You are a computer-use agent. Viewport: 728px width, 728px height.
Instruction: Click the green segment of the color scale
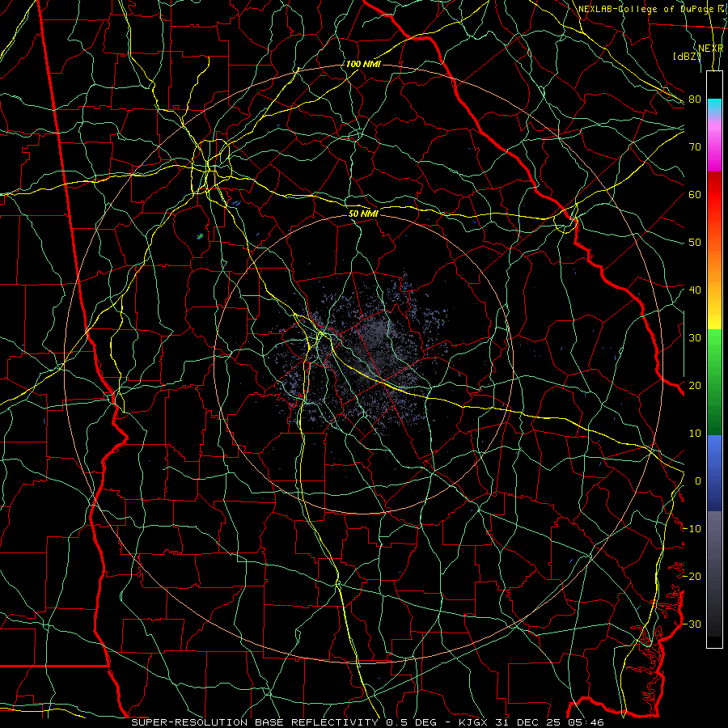pyautogui.click(x=714, y=382)
